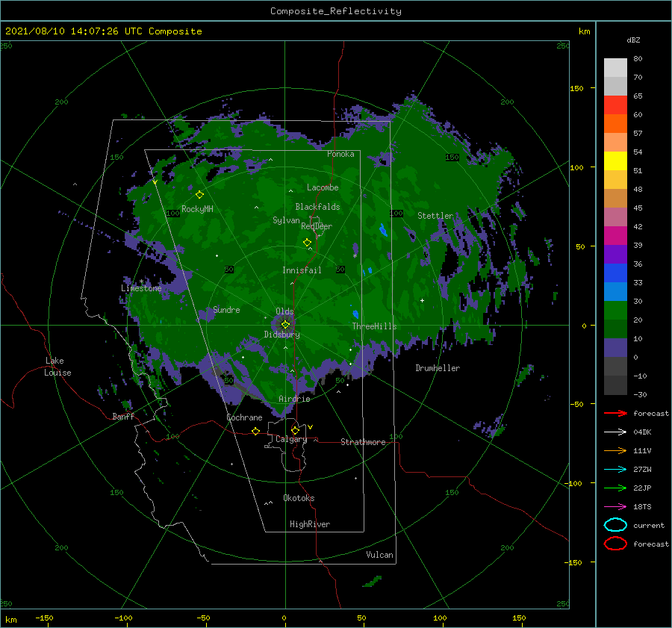Click the Airdrie city label
Image resolution: width=672 pixels, height=628 pixels.
click(x=294, y=399)
